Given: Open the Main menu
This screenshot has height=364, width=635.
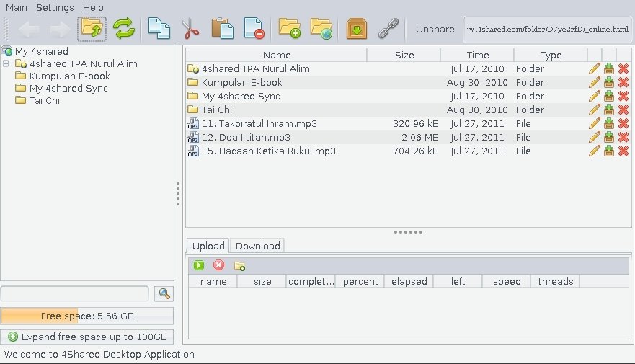Looking at the screenshot, I should (16, 8).
